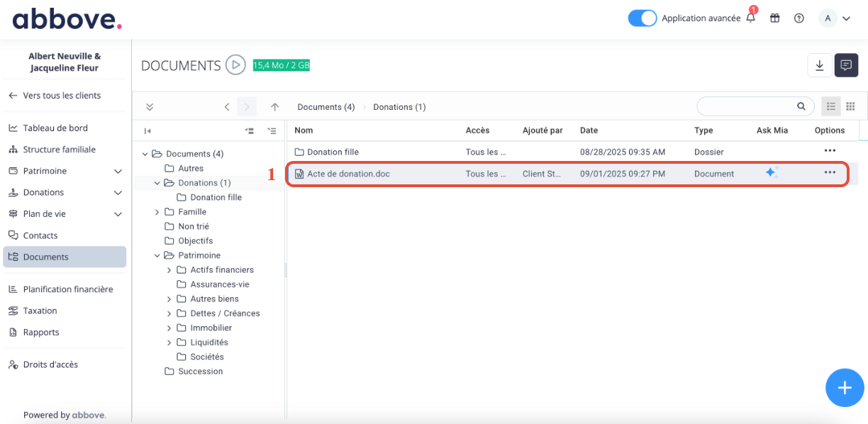Turn off Application avancée switch

coord(642,18)
